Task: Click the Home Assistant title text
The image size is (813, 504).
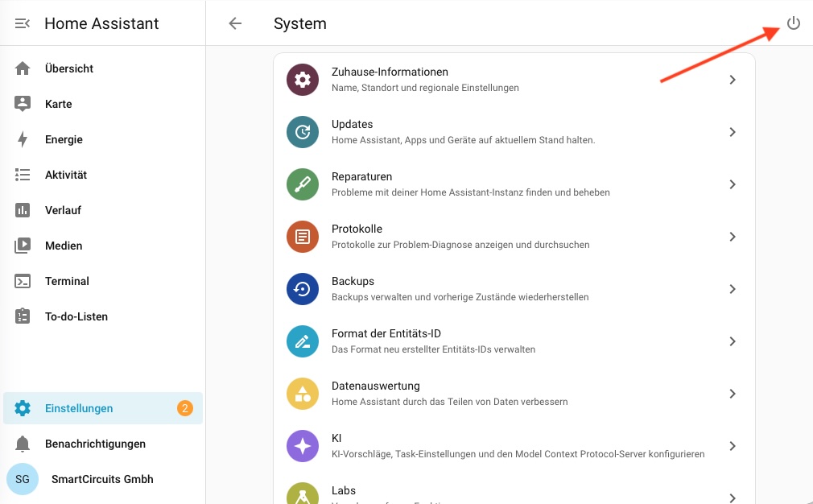Action: [101, 23]
